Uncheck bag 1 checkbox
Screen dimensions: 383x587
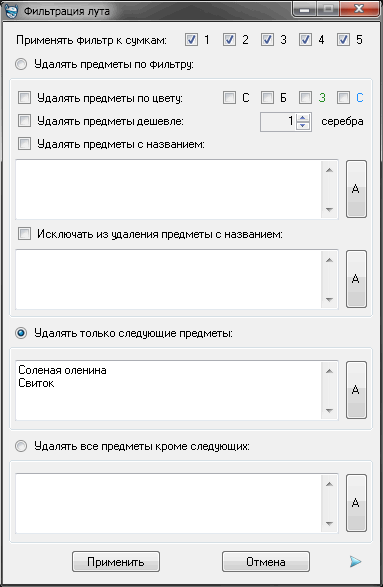tap(191, 40)
